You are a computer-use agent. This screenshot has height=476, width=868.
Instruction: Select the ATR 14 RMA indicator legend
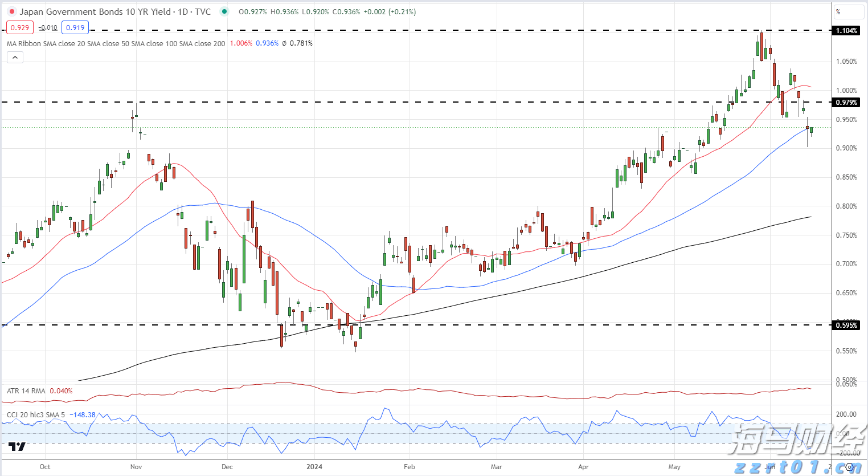coord(26,391)
